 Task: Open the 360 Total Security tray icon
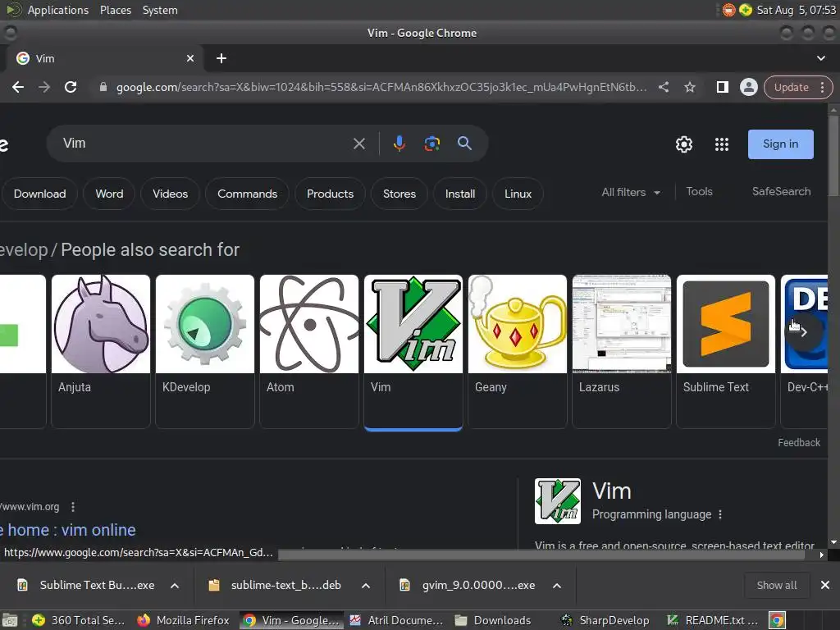[745, 10]
